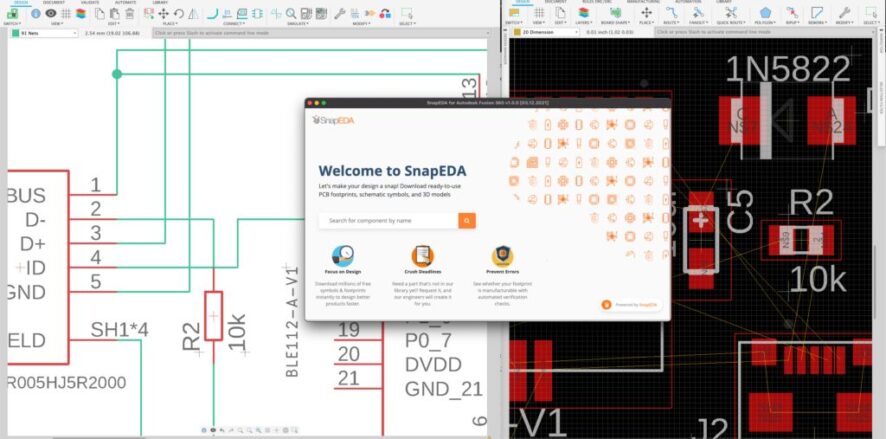
Task: Click the Powered by SnapEDA badge
Action: tap(631, 305)
